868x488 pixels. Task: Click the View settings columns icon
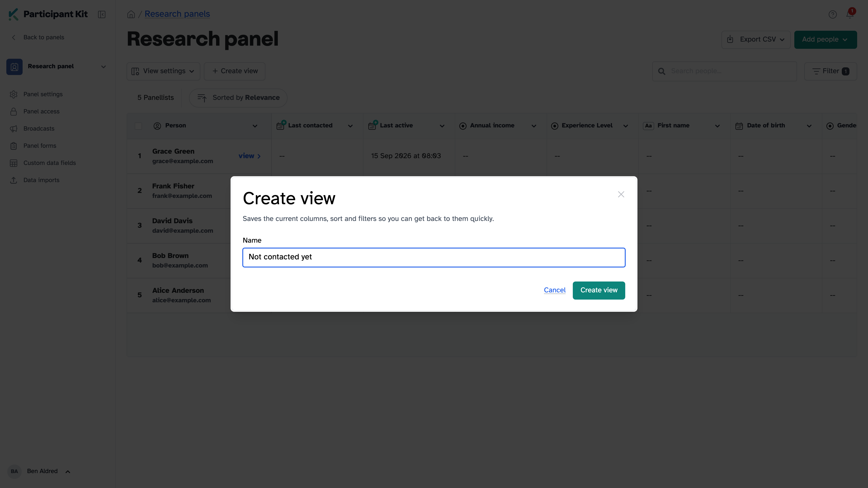tap(135, 71)
